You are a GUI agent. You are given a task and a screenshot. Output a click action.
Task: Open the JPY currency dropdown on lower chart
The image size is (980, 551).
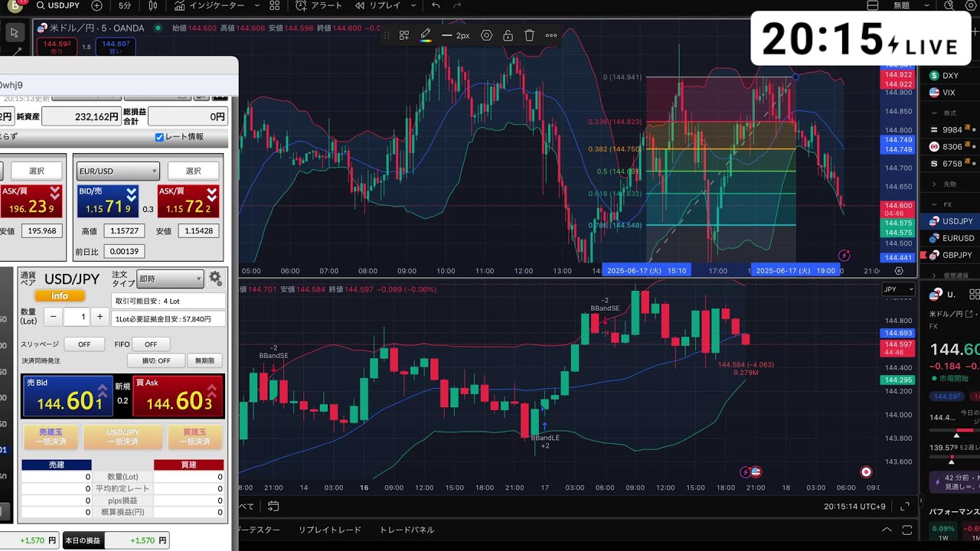899,289
